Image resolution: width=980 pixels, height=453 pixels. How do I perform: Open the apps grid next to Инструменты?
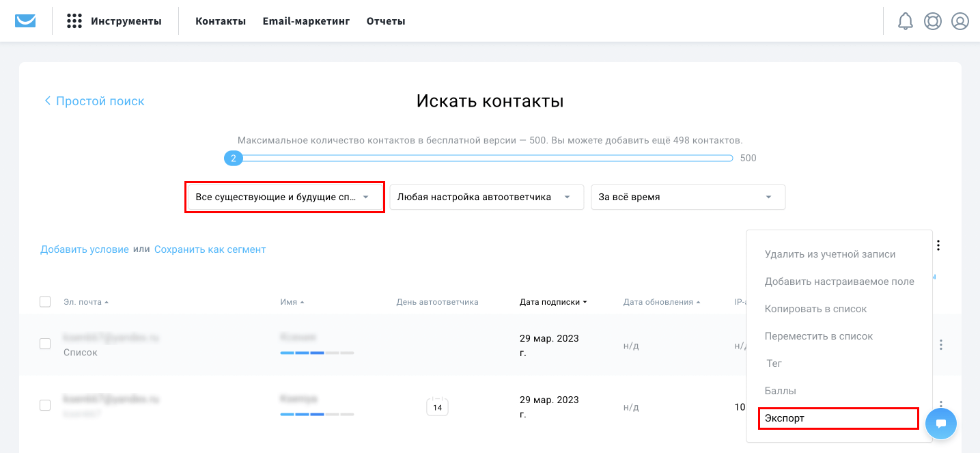point(74,20)
